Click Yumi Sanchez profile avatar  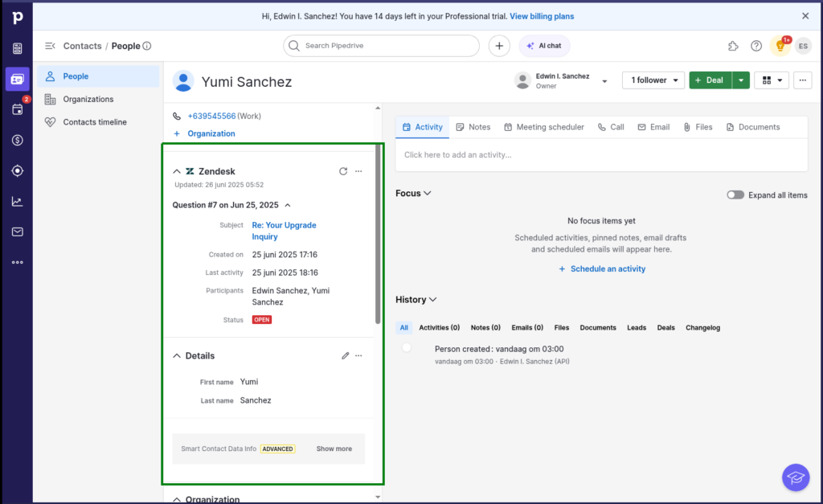tap(183, 81)
